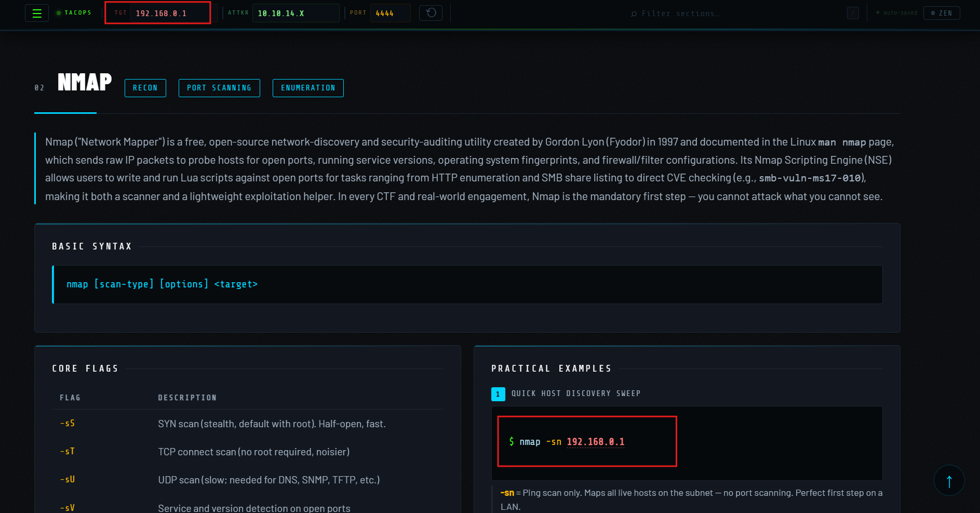Click the FLAG column header
Screen dimensions: 980x513
click(x=70, y=398)
